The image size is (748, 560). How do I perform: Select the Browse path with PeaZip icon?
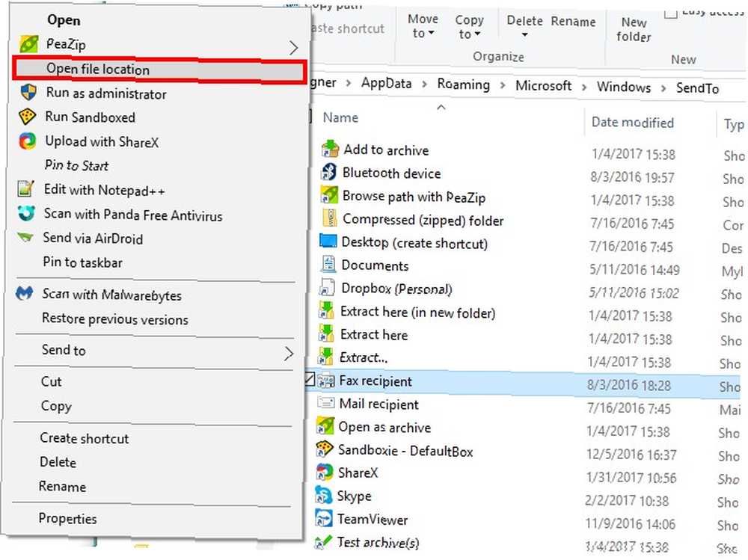coord(328,195)
